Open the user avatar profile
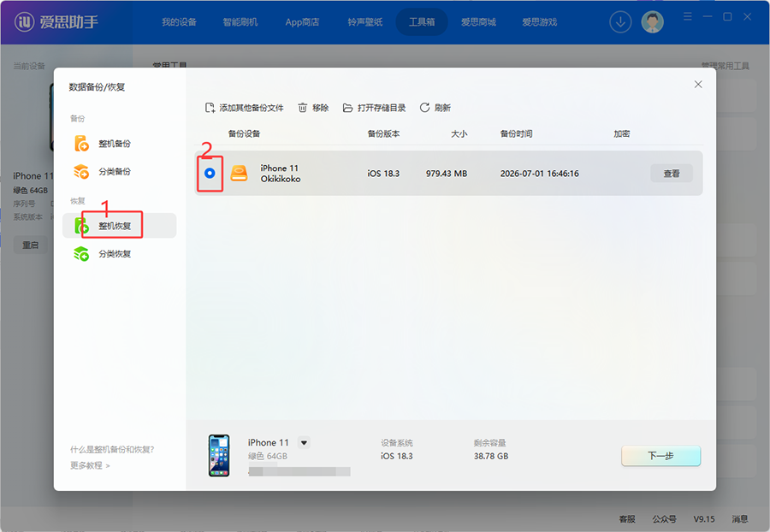This screenshot has width=770, height=532. click(652, 22)
